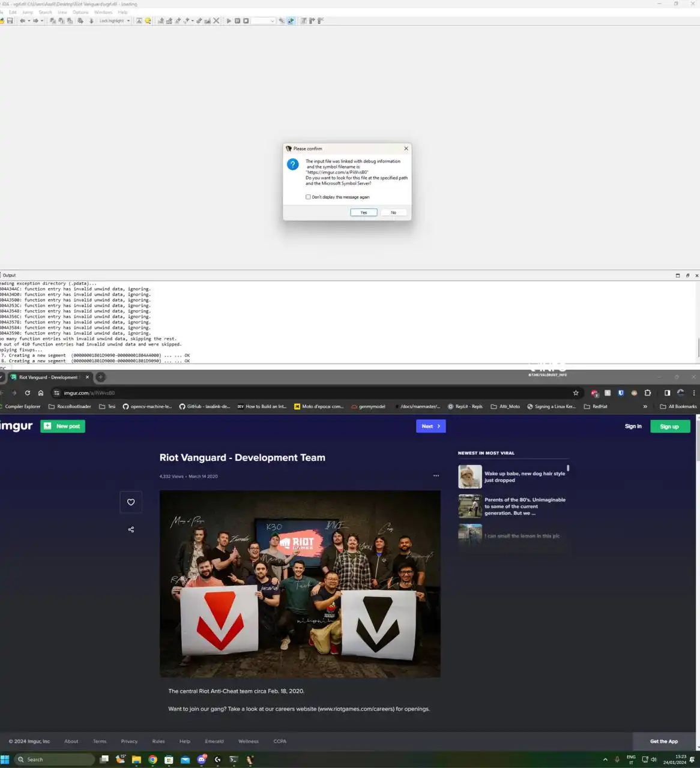Open Terminal from taskbar
Image resolution: width=700 pixels, height=768 pixels.
click(234, 760)
